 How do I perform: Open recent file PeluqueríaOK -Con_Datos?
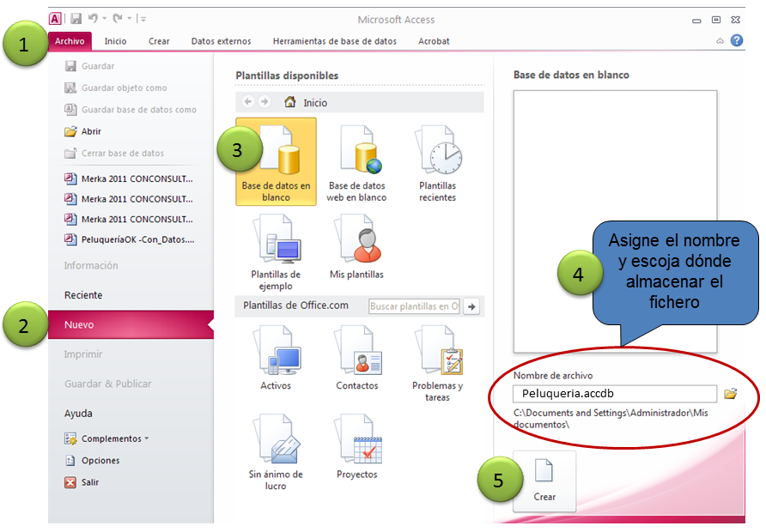pos(130,239)
